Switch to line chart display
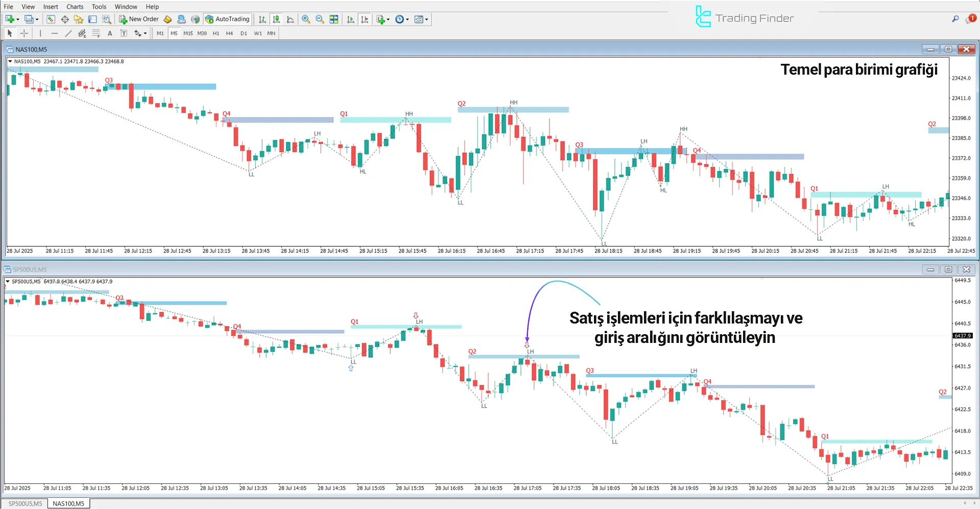Screen dimensions: 980x509 [x=290, y=19]
